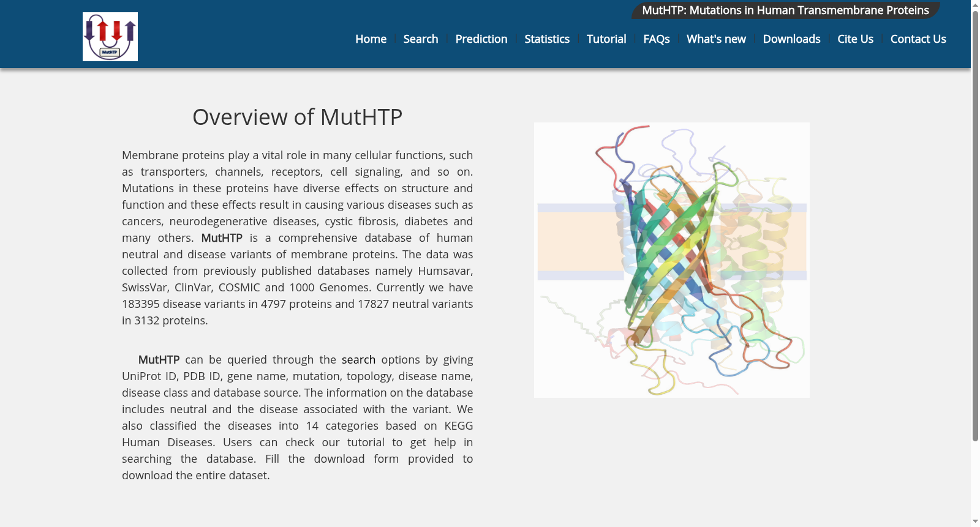Click the MutHTP arrows logo
This screenshot has height=527, width=980.
coord(110,37)
